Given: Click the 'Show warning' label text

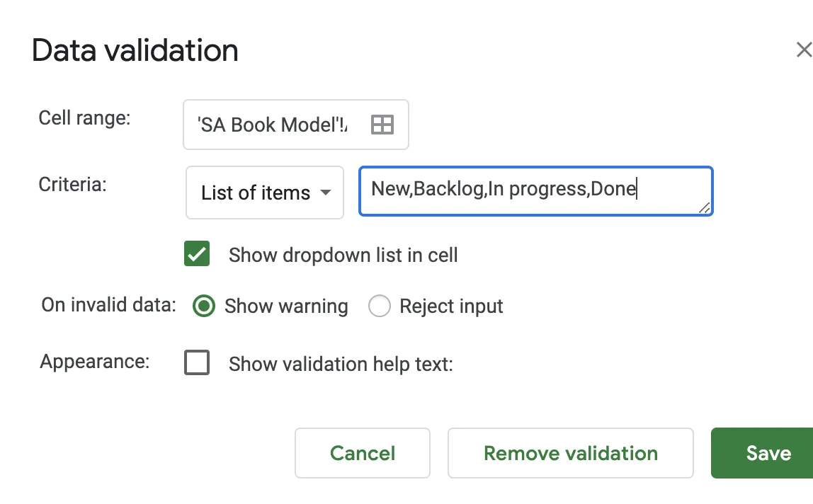Looking at the screenshot, I should (x=286, y=307).
